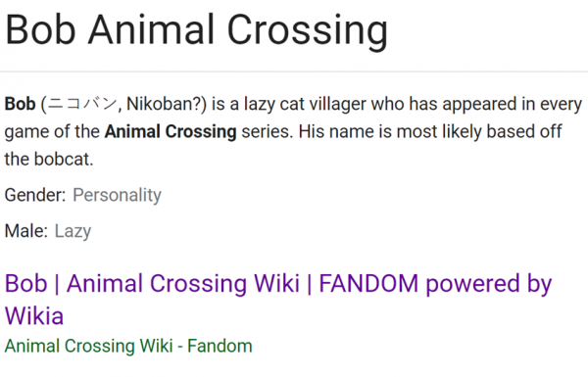Click the Nikoban? romanization text
Screen dimensions: 588x377
[164, 104]
